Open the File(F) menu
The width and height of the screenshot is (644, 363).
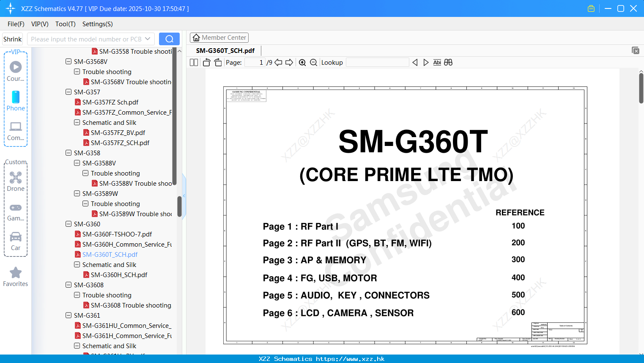[16, 24]
